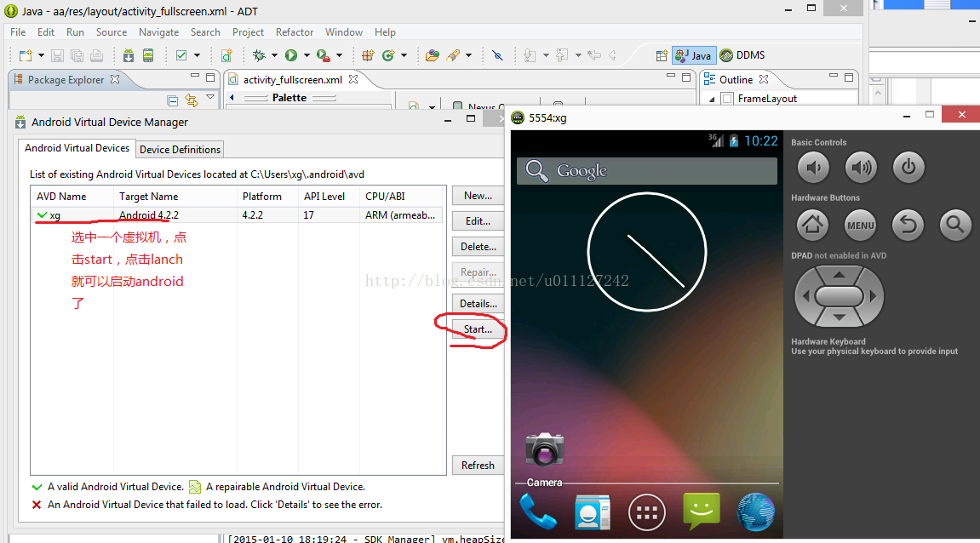Close the activity_fullscreen.xml editor tab
The height and width of the screenshot is (543, 980).
(x=353, y=79)
